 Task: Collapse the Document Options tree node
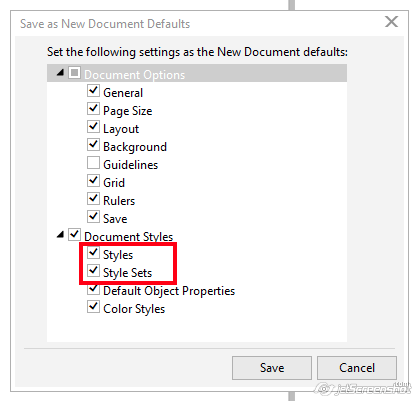pos(60,72)
